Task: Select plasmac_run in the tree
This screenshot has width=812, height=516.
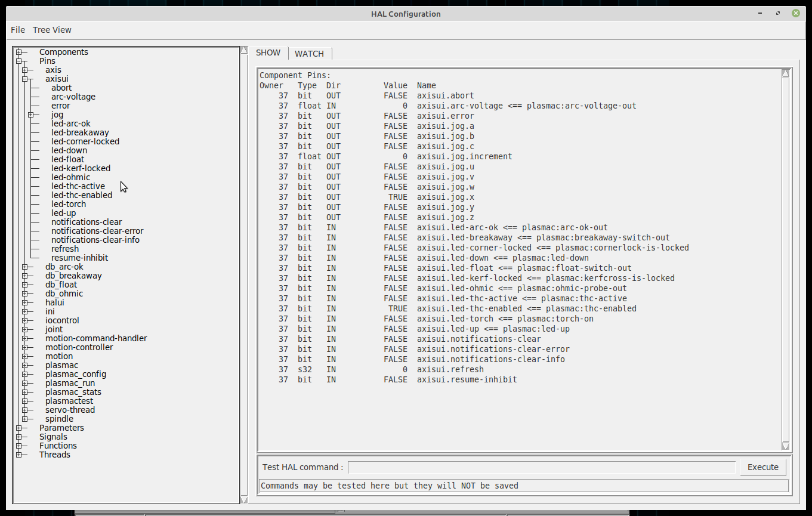Action: coord(70,383)
